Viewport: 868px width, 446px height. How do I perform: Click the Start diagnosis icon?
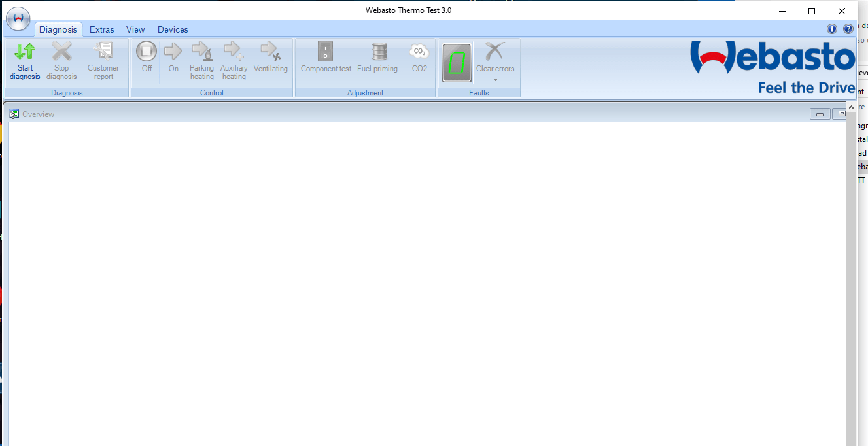pyautogui.click(x=25, y=52)
